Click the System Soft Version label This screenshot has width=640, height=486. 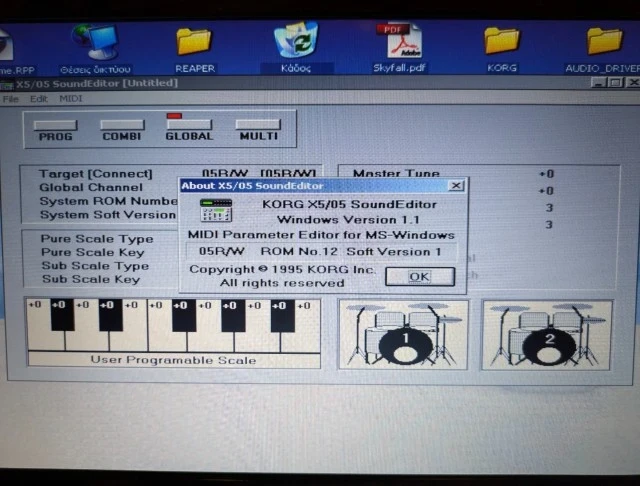pyautogui.click(x=108, y=215)
